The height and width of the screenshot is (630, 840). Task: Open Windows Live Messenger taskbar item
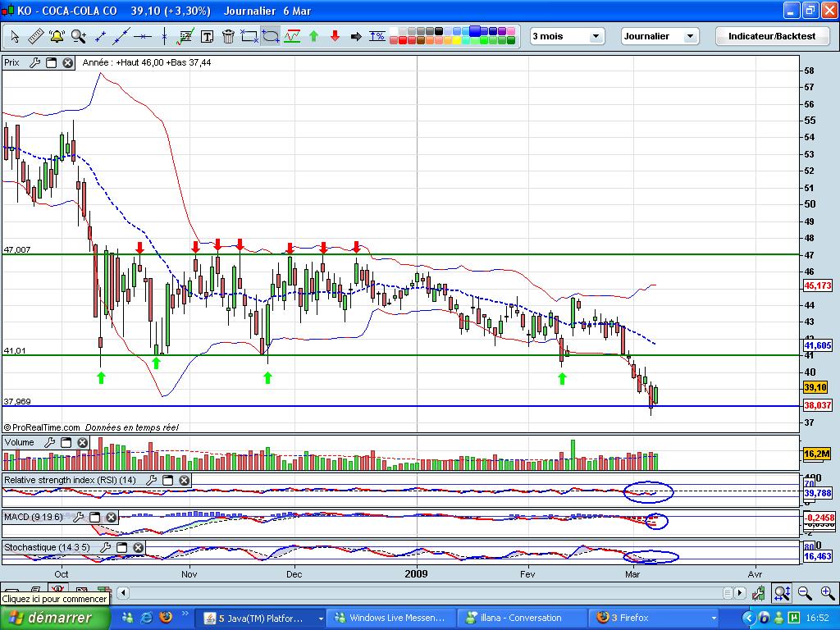390,618
